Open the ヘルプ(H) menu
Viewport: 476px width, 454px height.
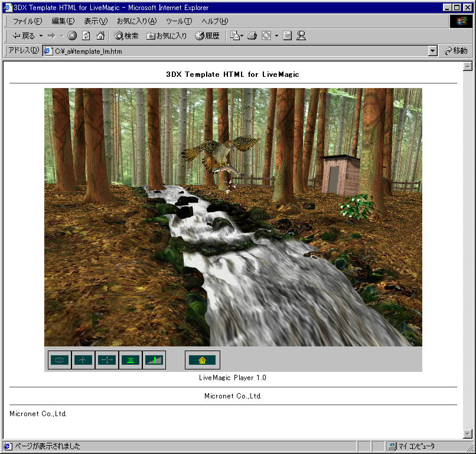214,21
